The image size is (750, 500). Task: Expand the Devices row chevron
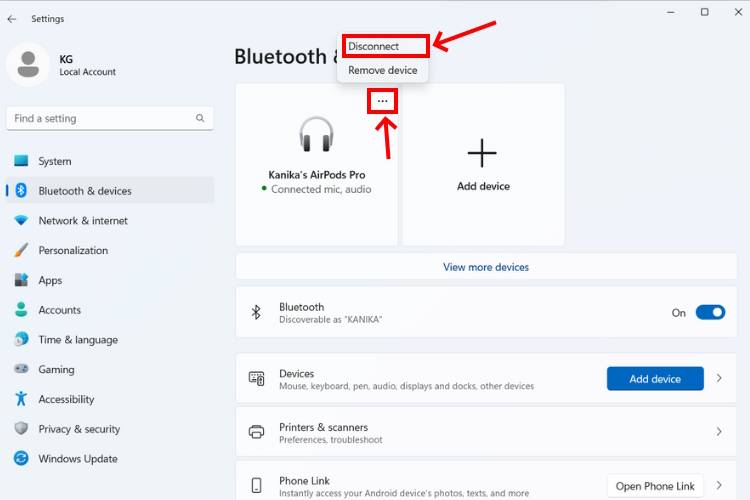719,378
